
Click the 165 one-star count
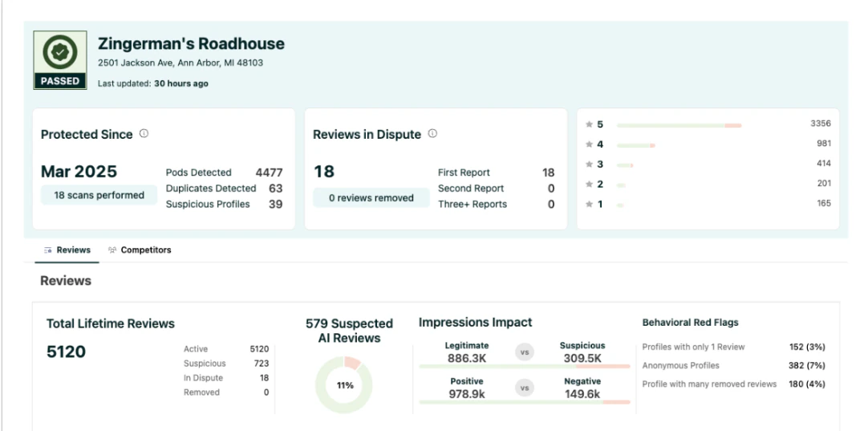click(824, 203)
